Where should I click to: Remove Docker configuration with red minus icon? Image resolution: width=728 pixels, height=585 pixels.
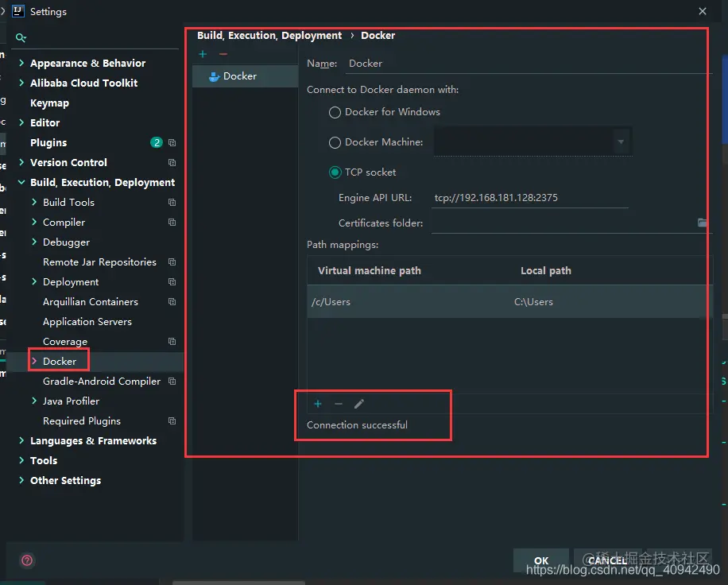[223, 54]
